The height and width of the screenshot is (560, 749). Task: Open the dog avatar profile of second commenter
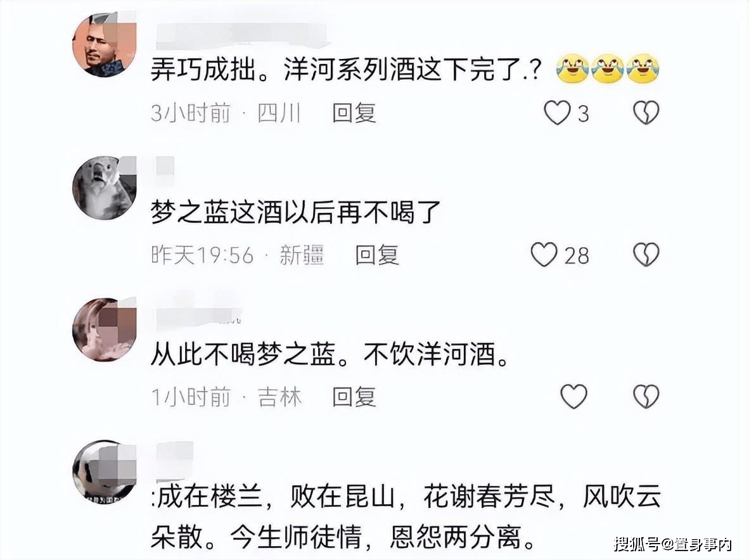click(x=105, y=188)
